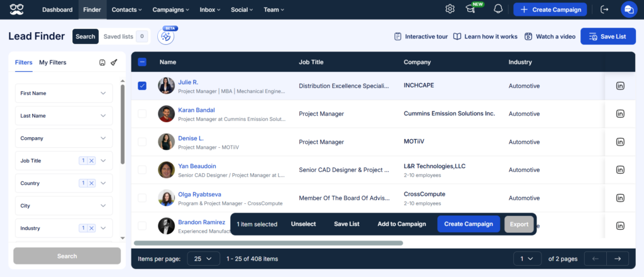Open the Social menu
The height and width of the screenshot is (277, 644).
tap(242, 9)
